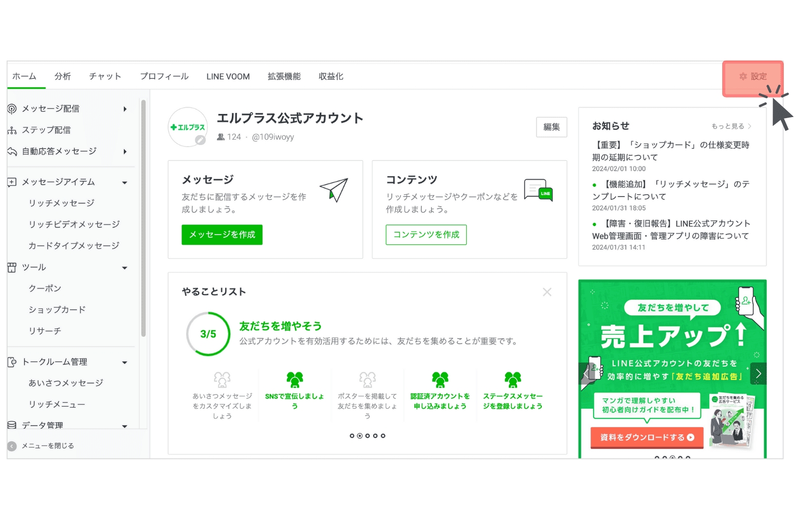
Task: Click the LINE content chat bubble icon
Action: click(538, 190)
